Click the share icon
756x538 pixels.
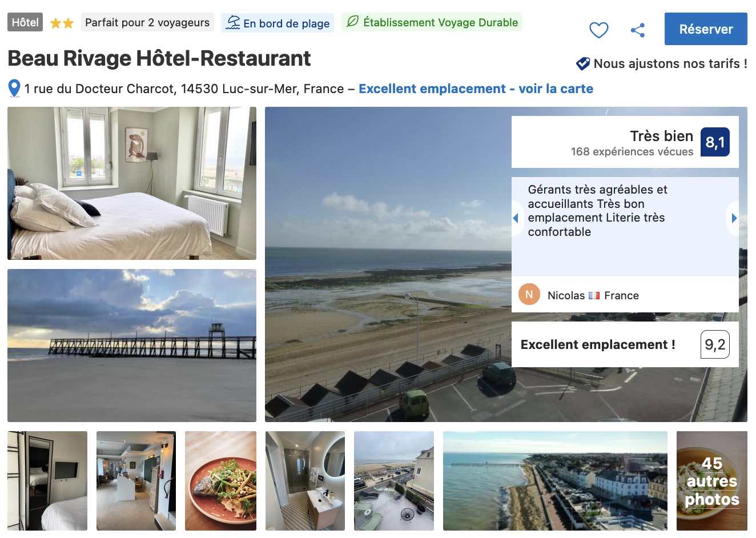638,30
